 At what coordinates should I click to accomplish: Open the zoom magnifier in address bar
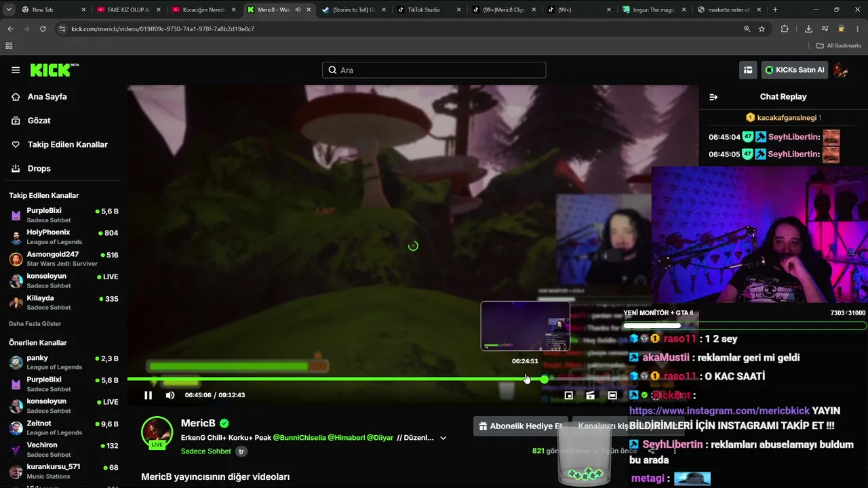point(747,29)
